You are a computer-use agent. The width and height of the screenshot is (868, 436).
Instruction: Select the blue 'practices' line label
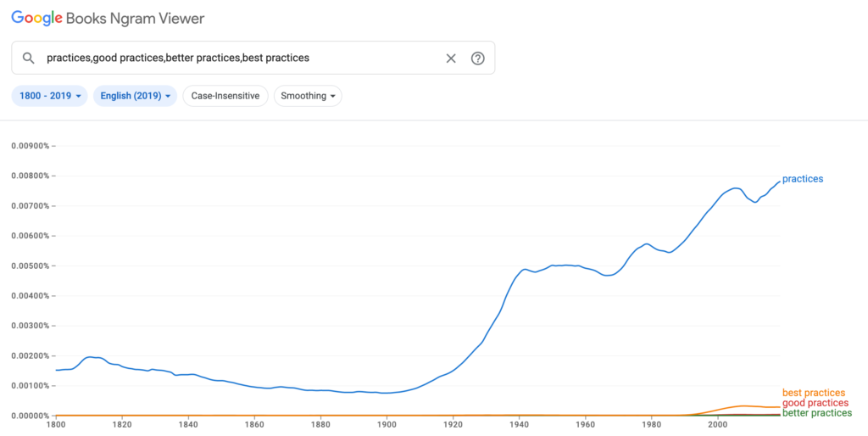[x=802, y=179]
